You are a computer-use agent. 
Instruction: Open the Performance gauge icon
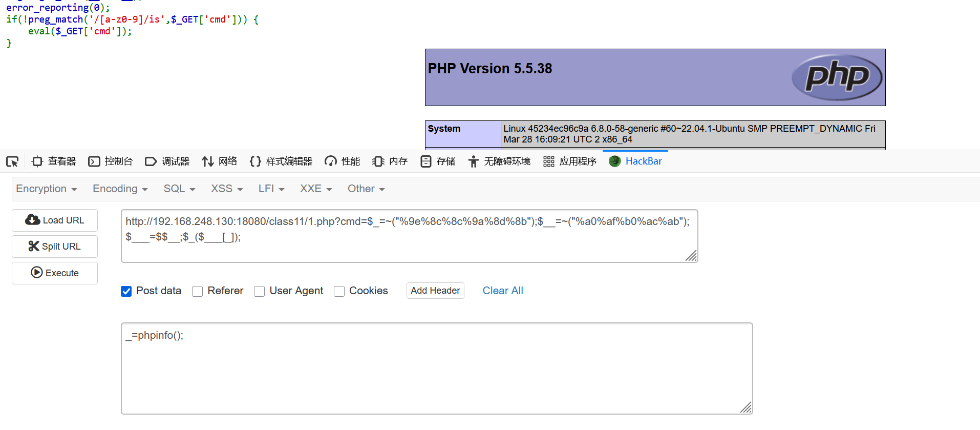tap(331, 161)
